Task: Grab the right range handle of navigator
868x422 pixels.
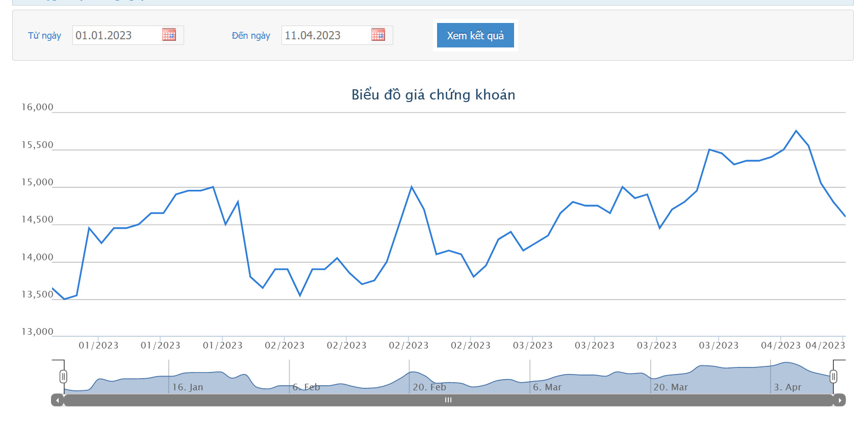Action: point(833,377)
